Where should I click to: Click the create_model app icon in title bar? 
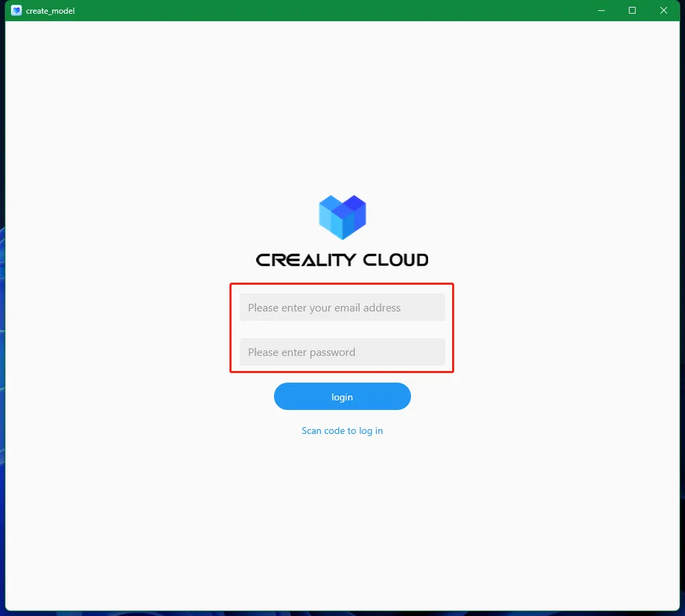click(16, 10)
